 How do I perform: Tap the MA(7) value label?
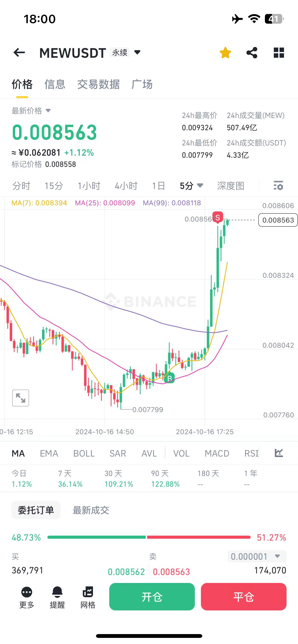pos(39,203)
